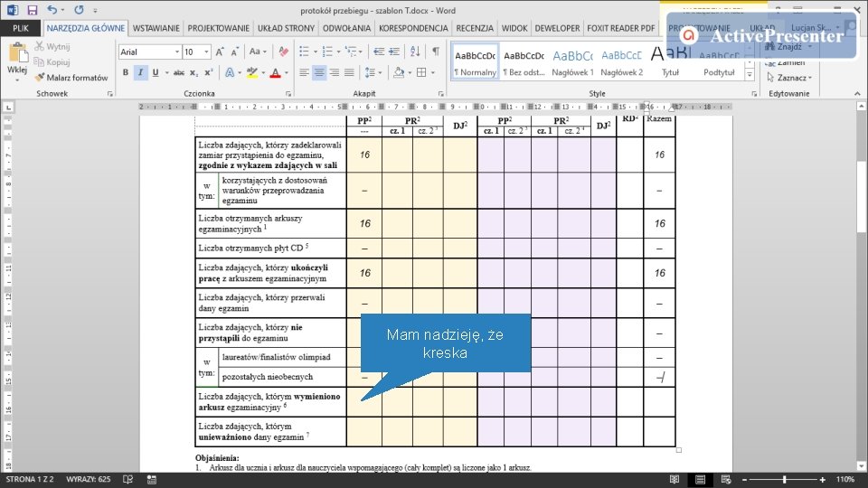Open read mode view in status bar
Screen dimensions: 868x488
pos(675,480)
